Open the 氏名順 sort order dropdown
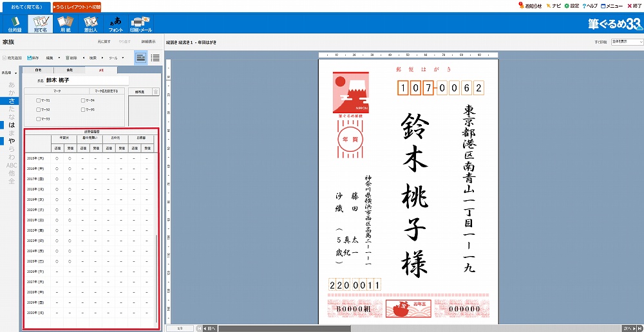Screen dimensions: 644x332 8,73
